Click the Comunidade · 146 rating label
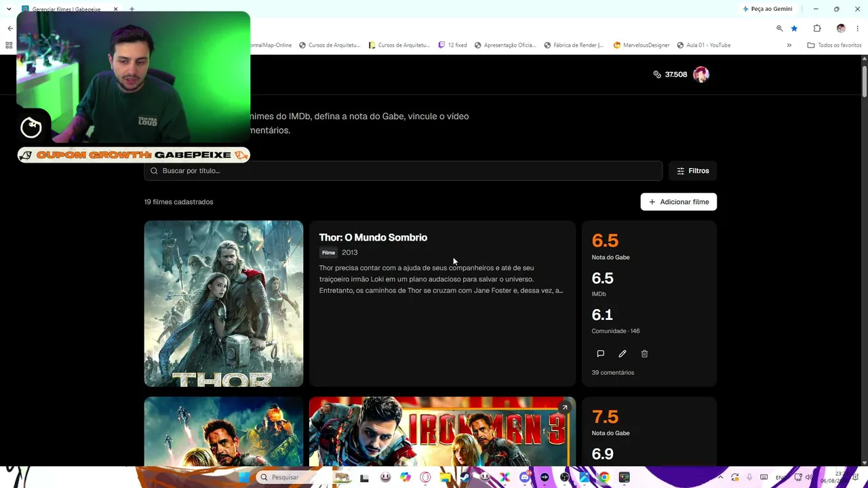Screen dimensions: 868x488 (x=616, y=331)
